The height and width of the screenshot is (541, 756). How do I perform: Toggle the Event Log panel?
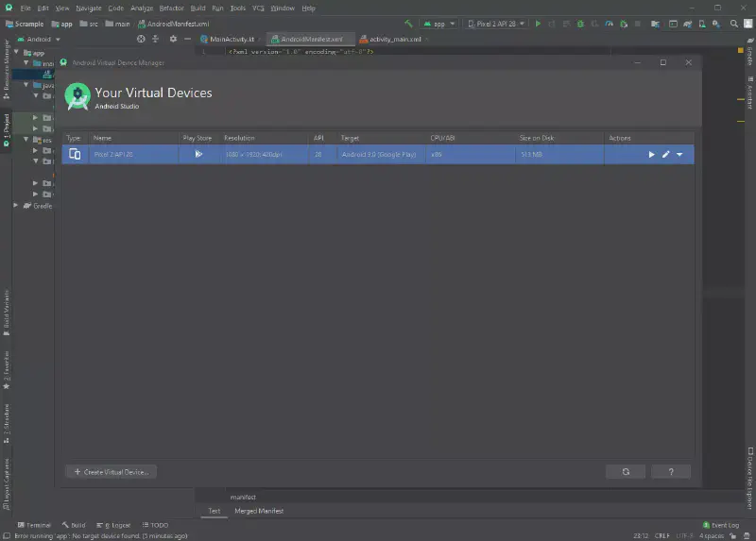pos(720,525)
